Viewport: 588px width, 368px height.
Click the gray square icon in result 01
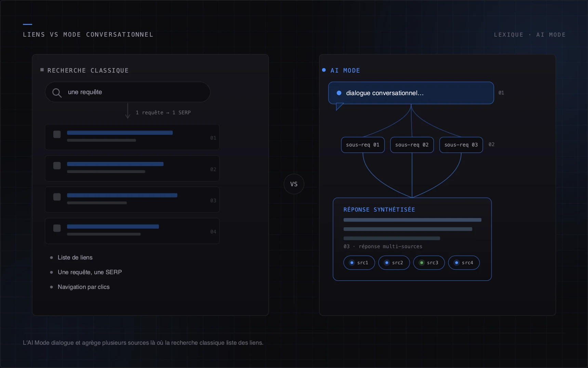coord(57,134)
